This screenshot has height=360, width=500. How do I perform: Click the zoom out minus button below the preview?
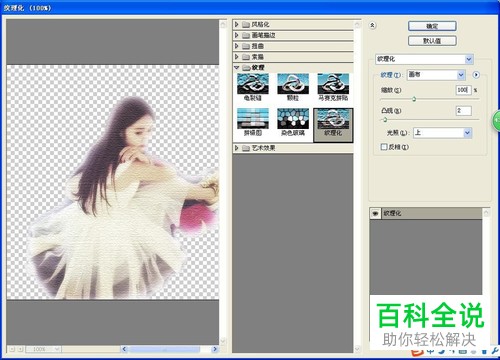(x=12, y=349)
